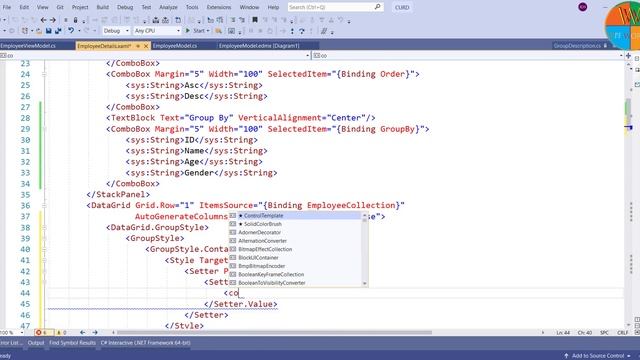This screenshot has width=640, height=360.
Task: Open the File menu
Action: tap(7, 7)
